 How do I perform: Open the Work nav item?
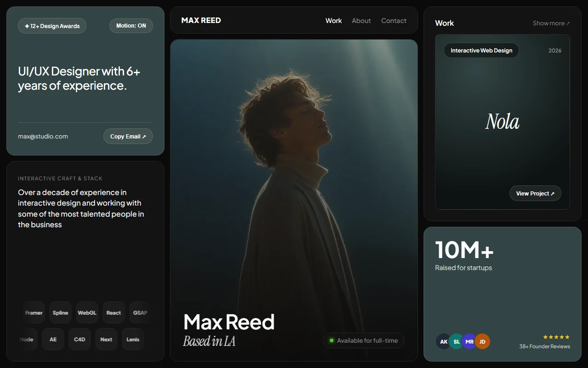tap(334, 21)
